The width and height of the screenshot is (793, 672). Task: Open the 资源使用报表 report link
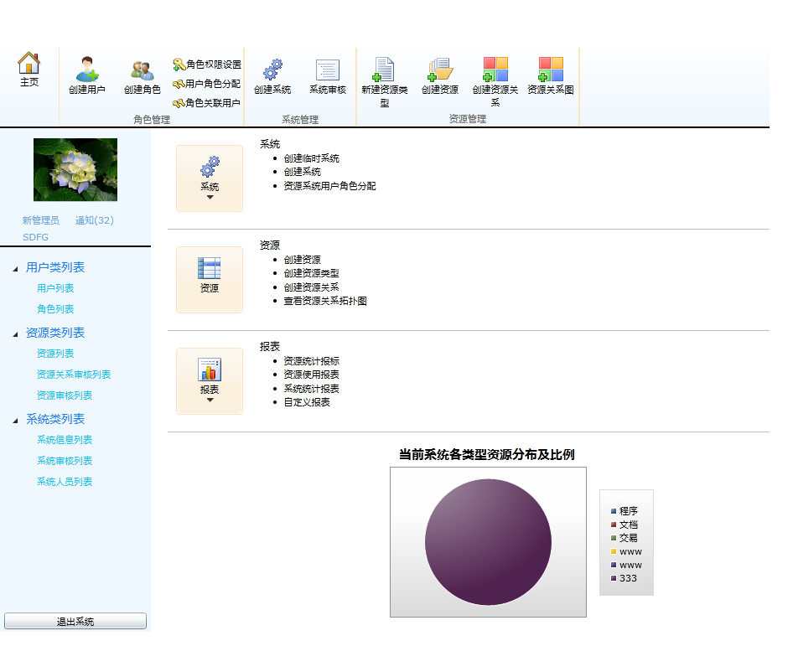coord(311,375)
